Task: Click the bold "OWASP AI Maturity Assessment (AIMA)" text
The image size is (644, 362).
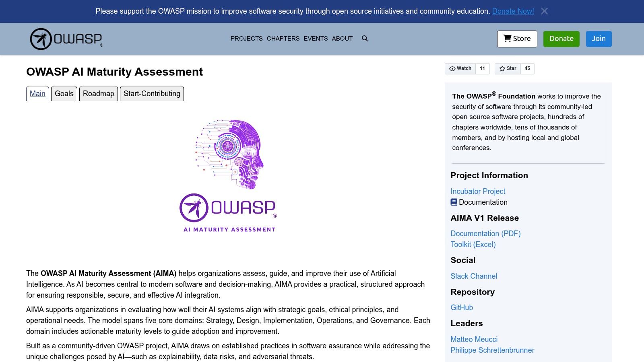Action: tap(109, 274)
